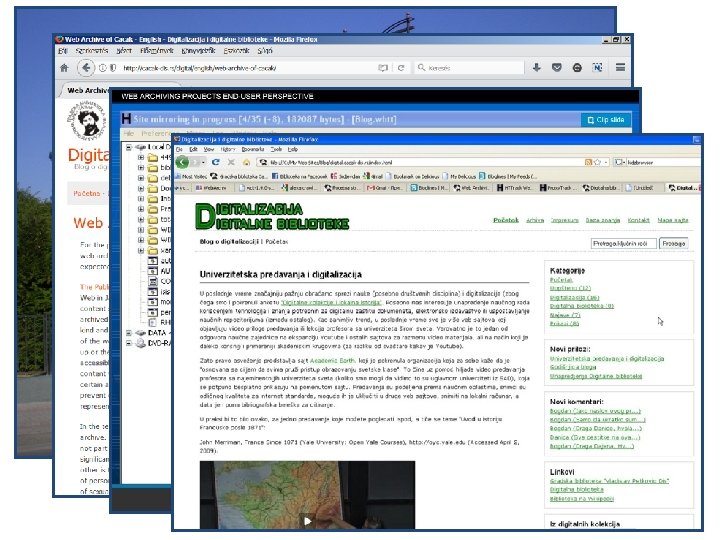This screenshot has height=540, width=720.
Task: Open reader view icon in the Web Archive address bar
Action: coord(382,68)
